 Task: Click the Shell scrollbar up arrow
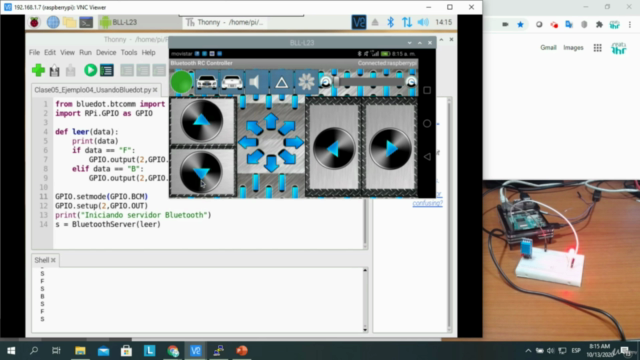click(x=365, y=270)
